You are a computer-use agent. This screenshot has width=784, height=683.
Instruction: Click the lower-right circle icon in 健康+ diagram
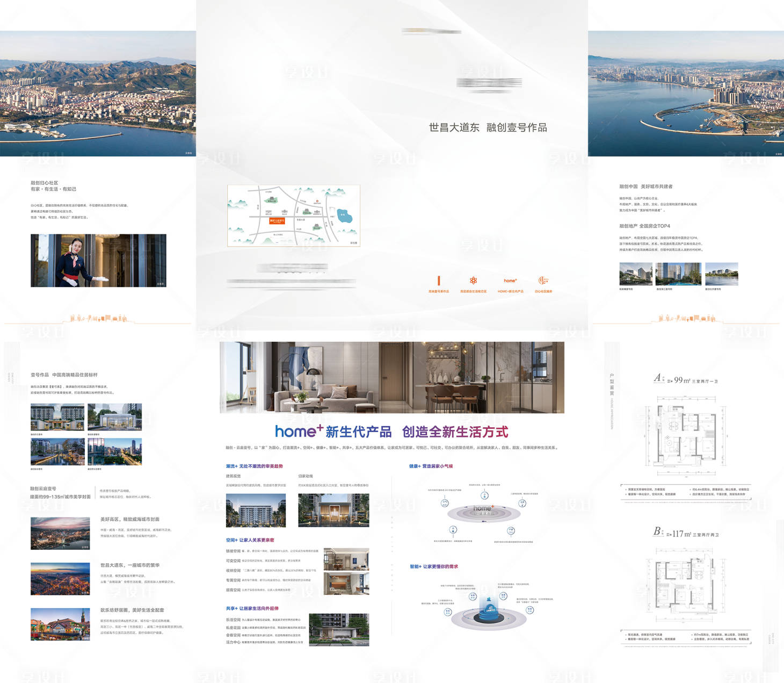[511, 530]
